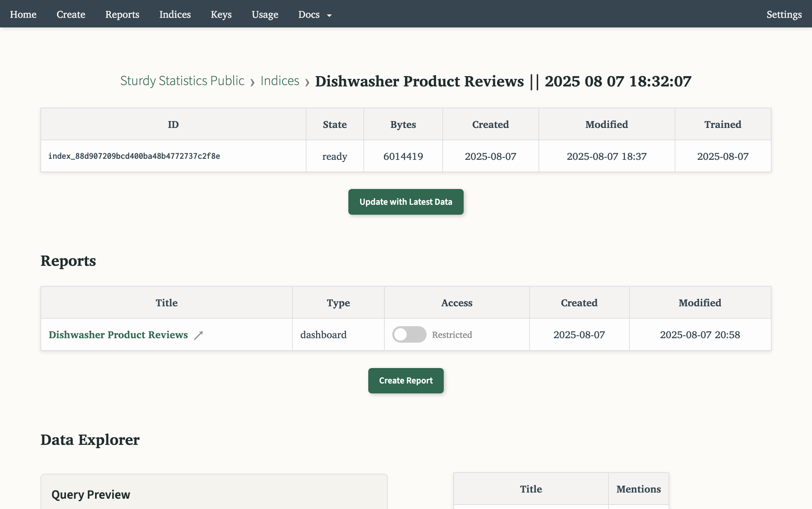812x509 pixels.
Task: Open Settings in the top right
Action: tap(784, 14)
